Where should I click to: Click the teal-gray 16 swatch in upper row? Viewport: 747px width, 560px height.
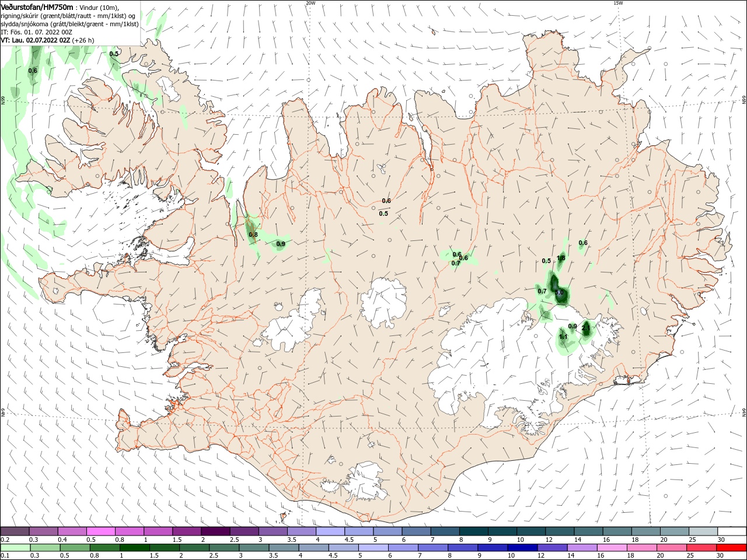pos(617,531)
